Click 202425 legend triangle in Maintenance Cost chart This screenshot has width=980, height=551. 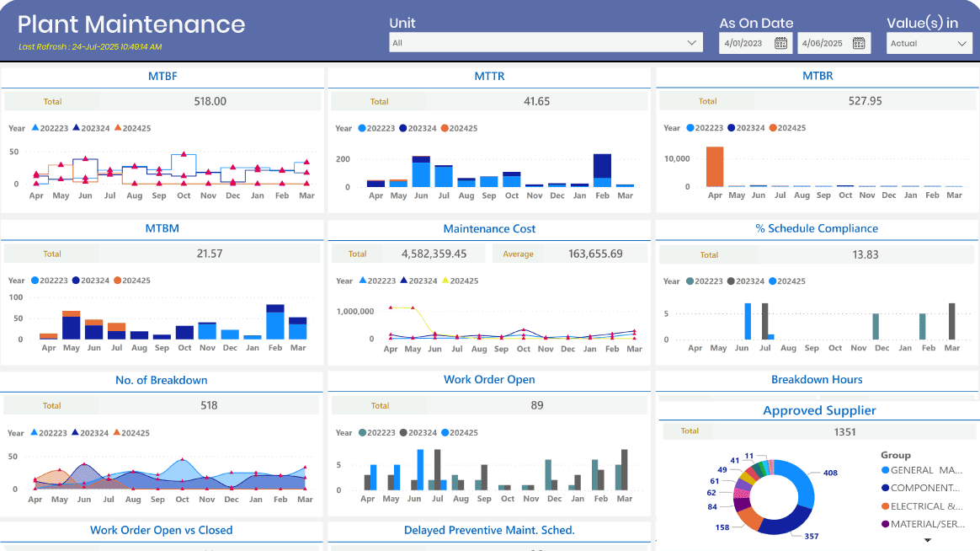445,281
